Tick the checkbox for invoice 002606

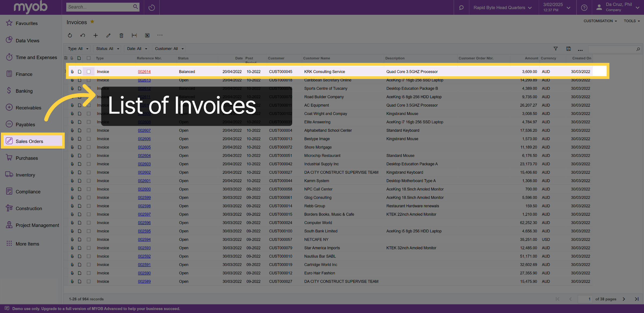[x=89, y=139]
